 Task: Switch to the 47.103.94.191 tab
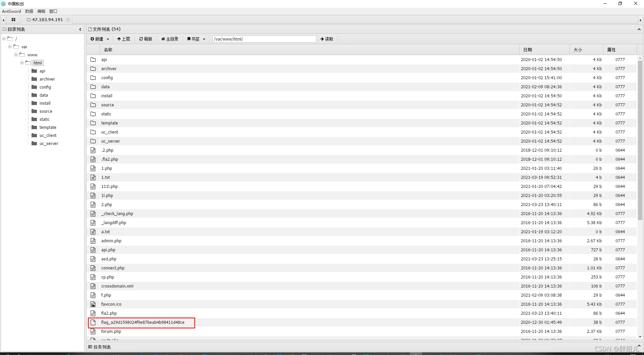click(x=47, y=19)
